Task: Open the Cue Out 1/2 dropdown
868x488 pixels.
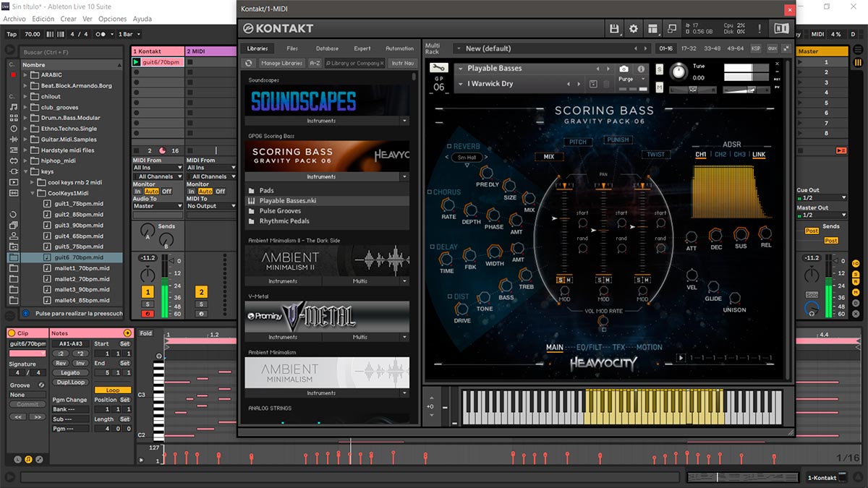Action: [822, 197]
